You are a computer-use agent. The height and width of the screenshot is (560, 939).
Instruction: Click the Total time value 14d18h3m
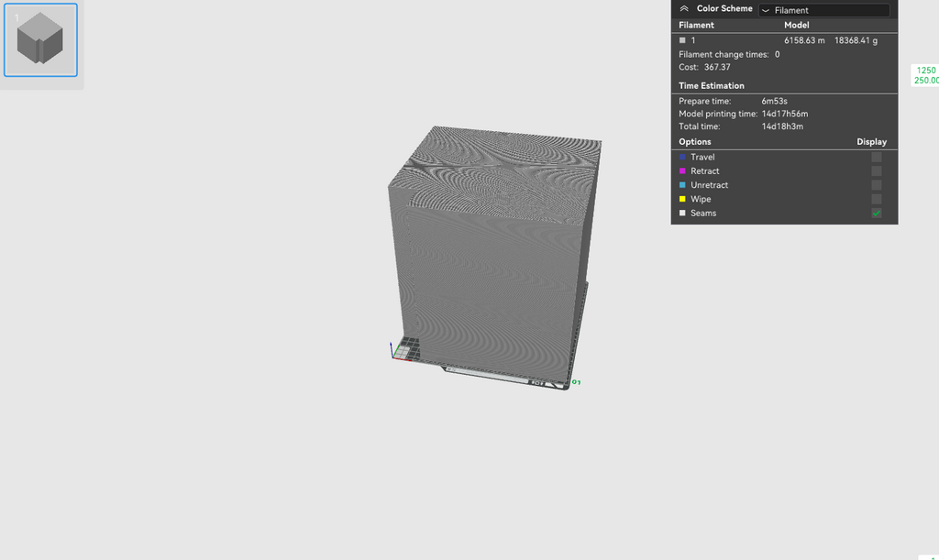pos(782,126)
